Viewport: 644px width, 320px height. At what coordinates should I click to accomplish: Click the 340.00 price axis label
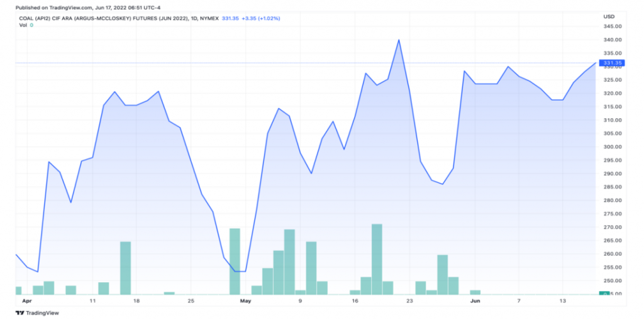[x=611, y=40]
